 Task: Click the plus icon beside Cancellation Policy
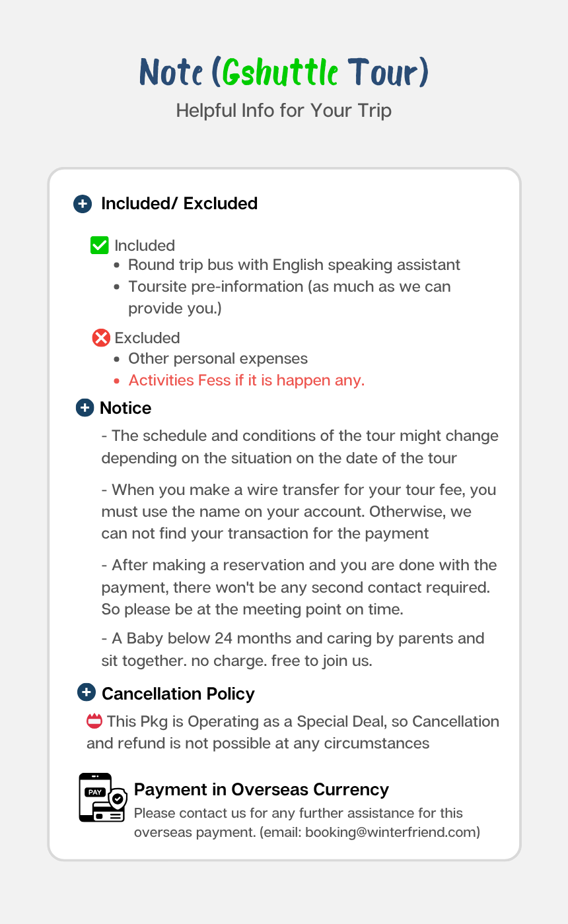[87, 693]
